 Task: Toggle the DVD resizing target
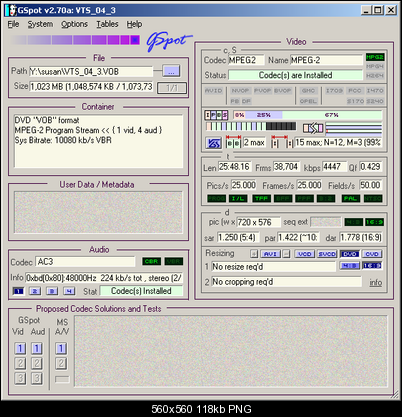pyautogui.click(x=350, y=254)
